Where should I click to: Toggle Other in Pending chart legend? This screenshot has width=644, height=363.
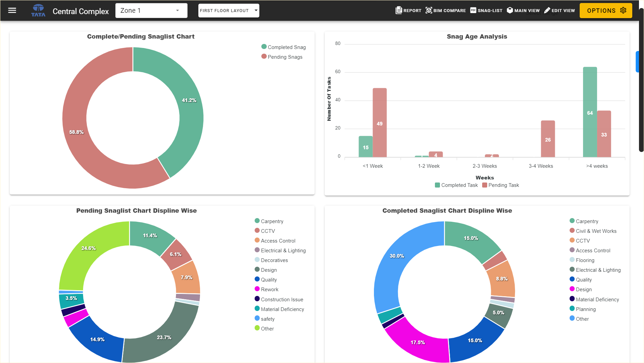pos(264,328)
